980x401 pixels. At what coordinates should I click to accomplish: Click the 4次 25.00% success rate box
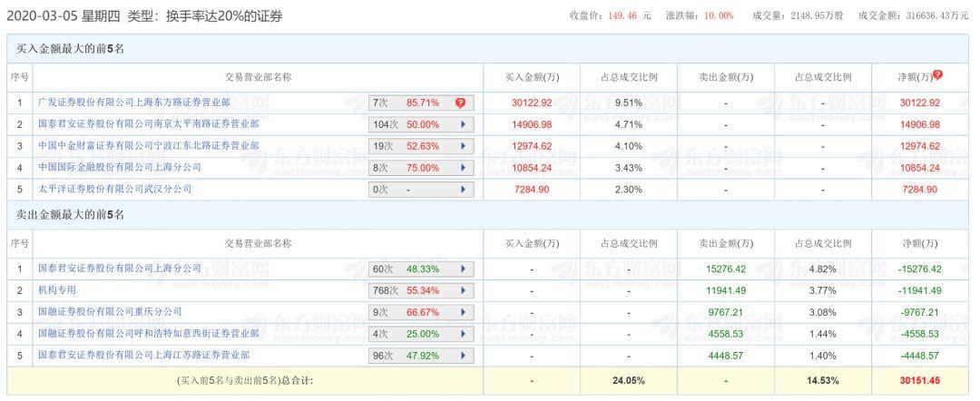pos(421,334)
